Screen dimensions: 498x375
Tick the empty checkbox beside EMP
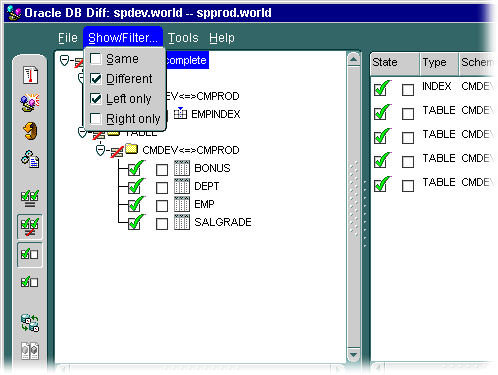coord(162,206)
